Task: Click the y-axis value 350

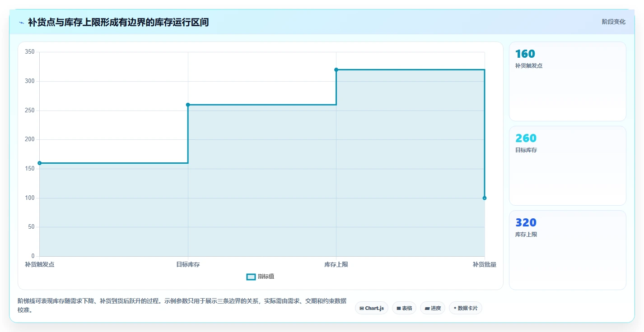Action: click(30, 52)
